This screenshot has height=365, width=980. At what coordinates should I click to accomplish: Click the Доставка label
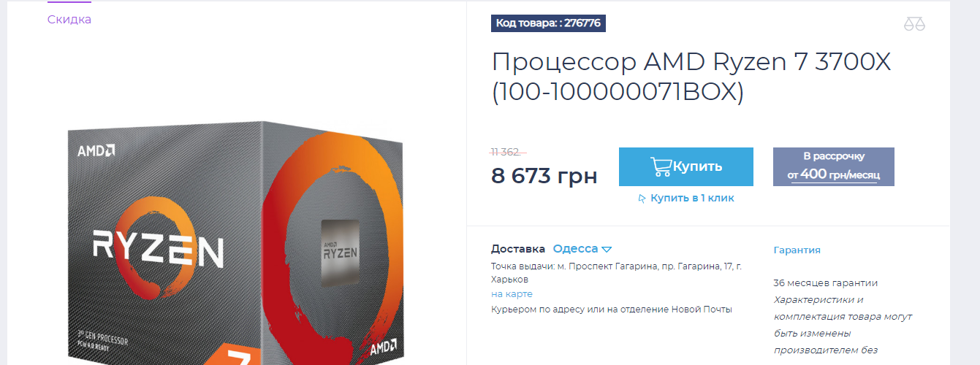[518, 249]
